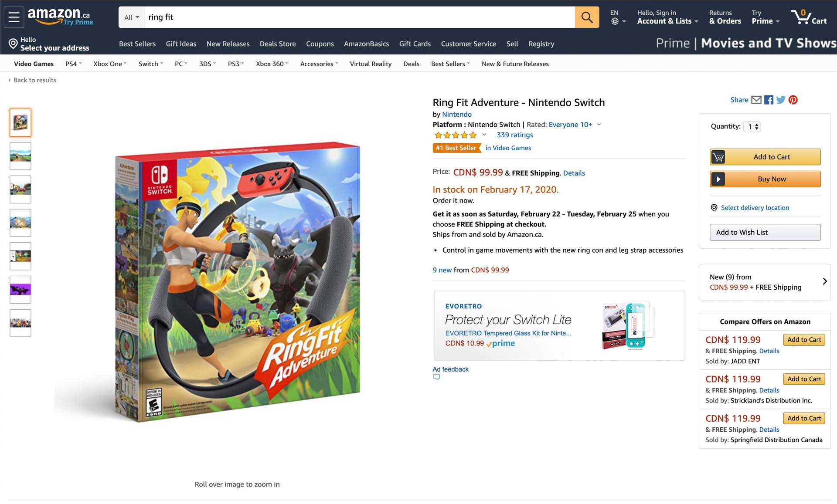Screen dimensions: 837x504
Task: Share on Pinterest icon
Action: point(793,100)
